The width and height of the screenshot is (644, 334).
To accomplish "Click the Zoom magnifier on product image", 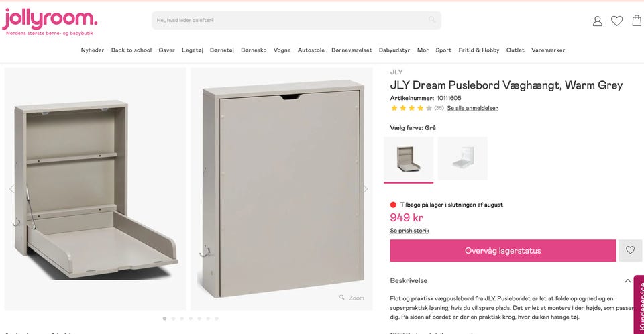I will 352,298.
